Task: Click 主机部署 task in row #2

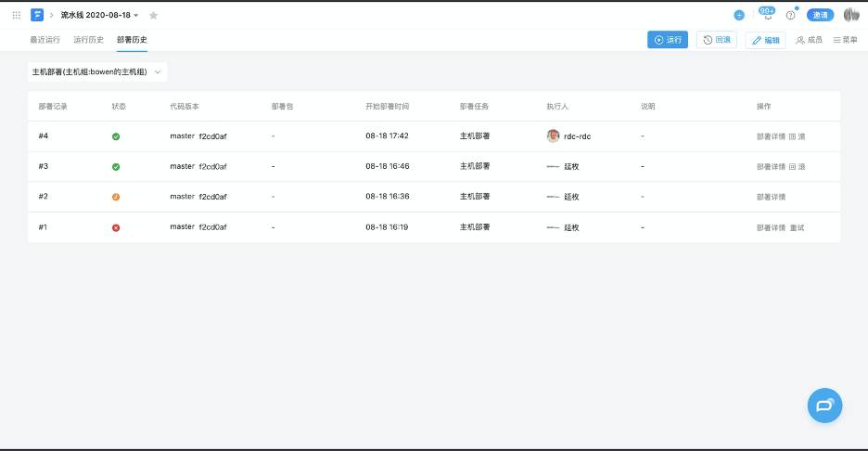Action: point(475,196)
